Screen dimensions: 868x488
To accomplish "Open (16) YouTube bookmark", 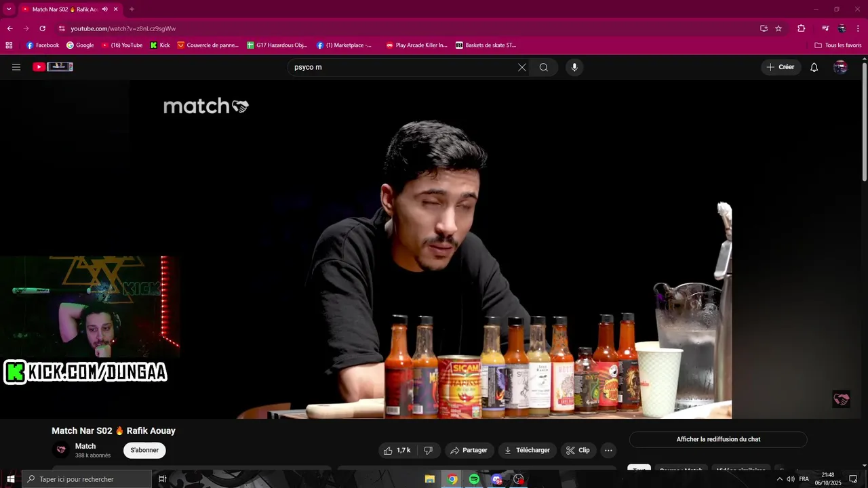I will pyautogui.click(x=122, y=45).
